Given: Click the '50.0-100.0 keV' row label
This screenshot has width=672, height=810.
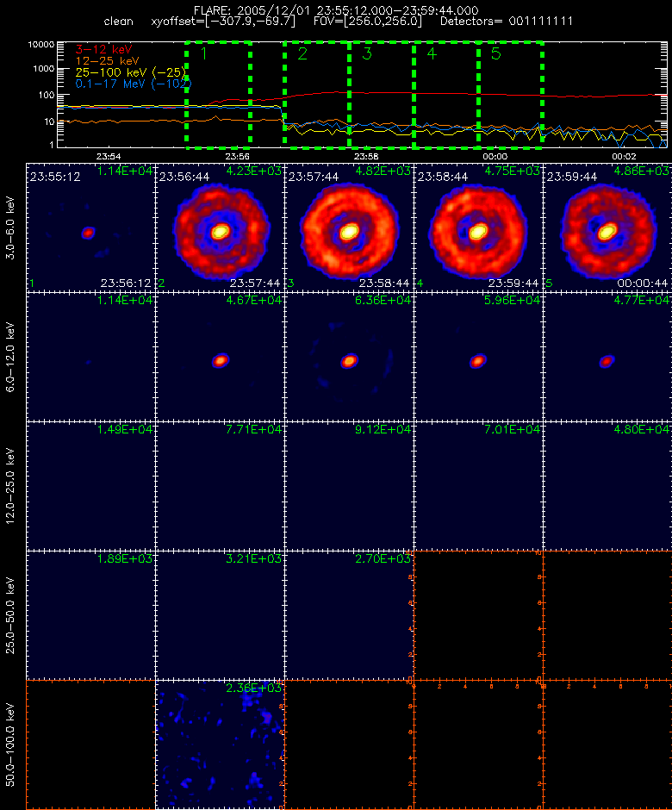Looking at the screenshot, I should click(11, 745).
